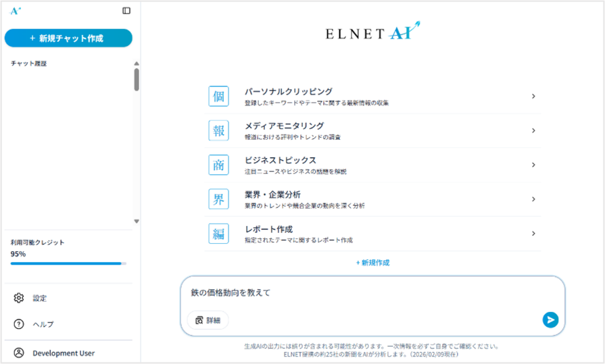Screen dimensions: 605x364
Task: Expand パーソナルクリッピング chevron arrow
Action: click(x=533, y=97)
